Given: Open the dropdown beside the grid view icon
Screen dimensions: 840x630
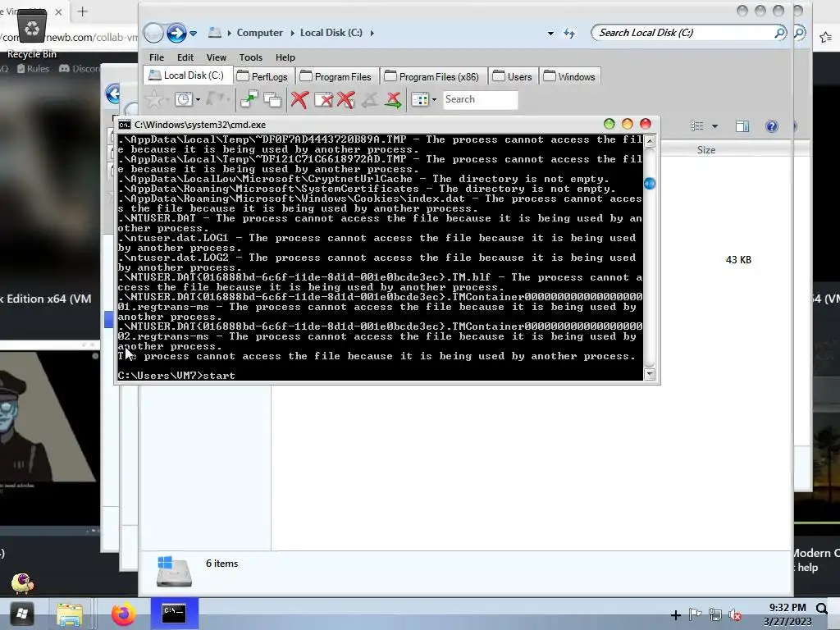Looking at the screenshot, I should pyautogui.click(x=434, y=99).
